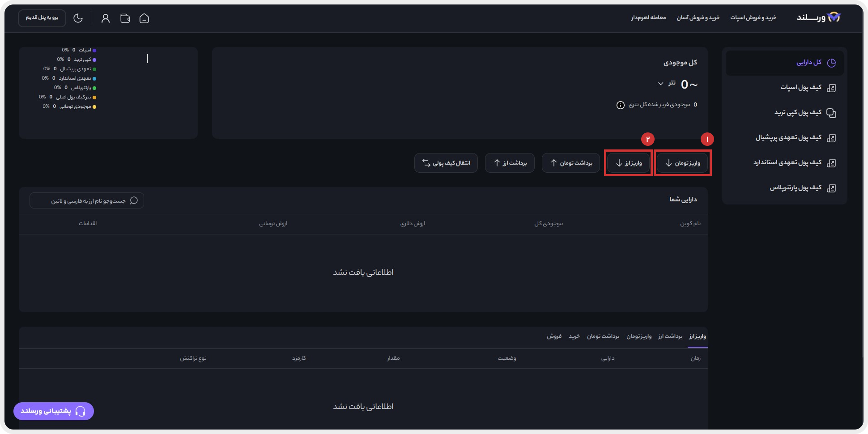The height and width of the screenshot is (434, 868).
Task: Click the headset support icon
Action: point(81,411)
